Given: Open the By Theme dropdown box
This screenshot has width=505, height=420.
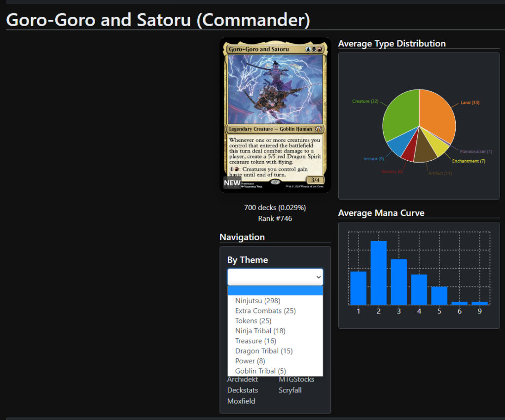Looking at the screenshot, I should (x=275, y=277).
